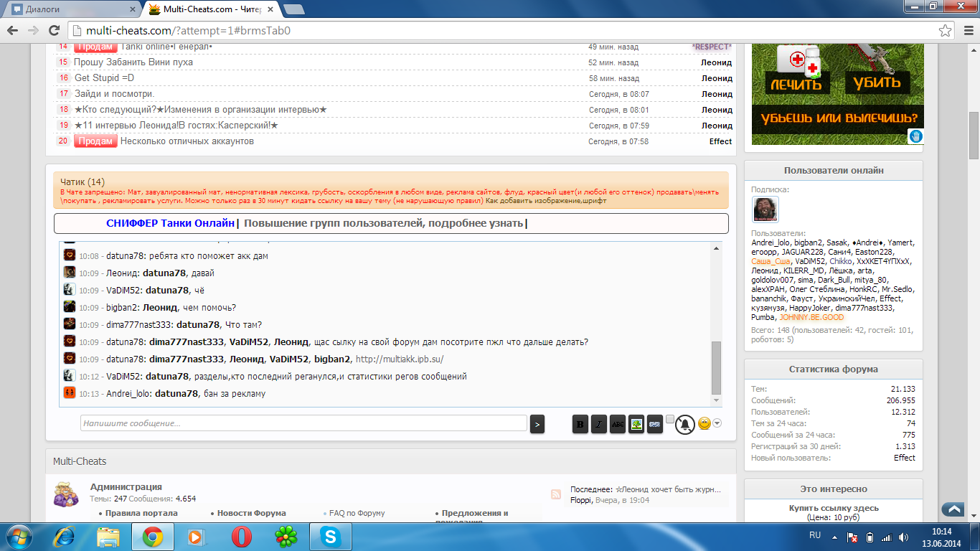The width and height of the screenshot is (980, 551).
Task: Open the Windows Start menu
Action: [19, 536]
